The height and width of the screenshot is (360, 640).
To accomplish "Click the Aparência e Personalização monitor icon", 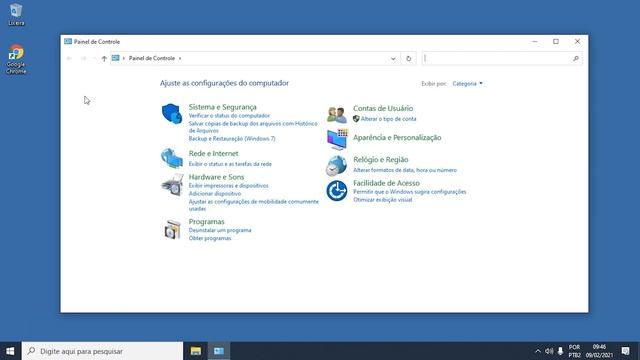I will [x=337, y=139].
